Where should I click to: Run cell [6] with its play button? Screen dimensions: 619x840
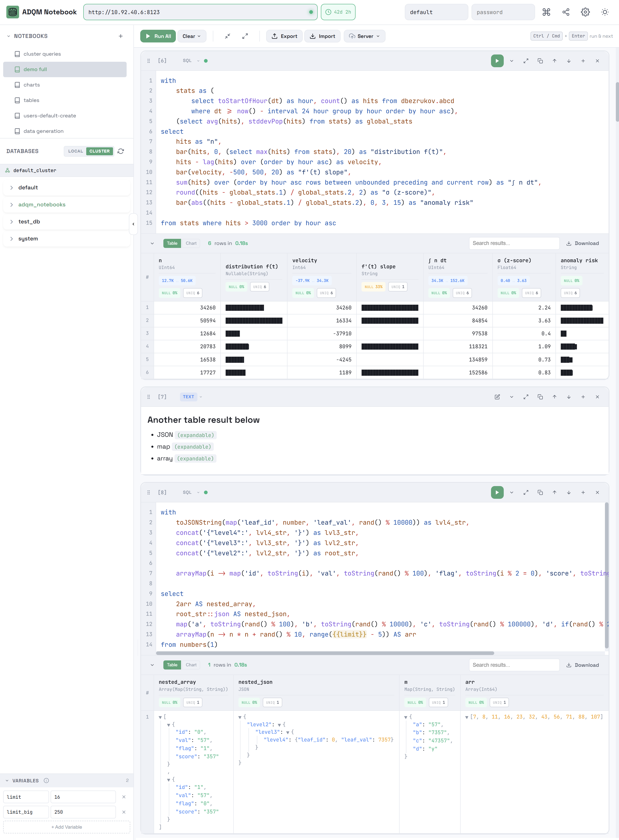click(497, 60)
